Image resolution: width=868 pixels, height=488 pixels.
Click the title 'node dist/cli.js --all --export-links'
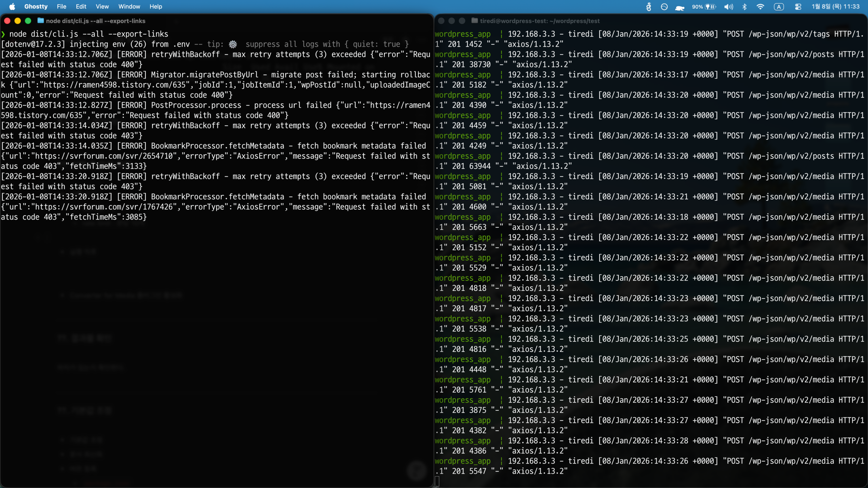(96, 21)
